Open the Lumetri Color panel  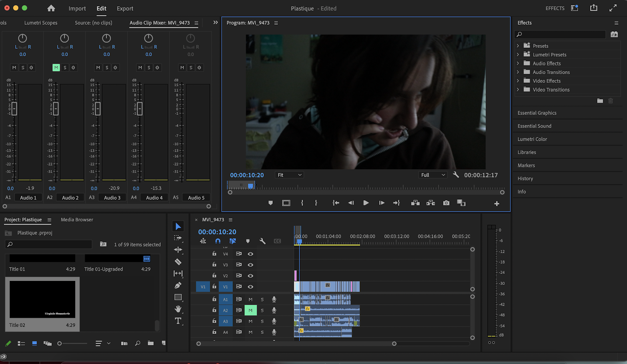(x=532, y=139)
